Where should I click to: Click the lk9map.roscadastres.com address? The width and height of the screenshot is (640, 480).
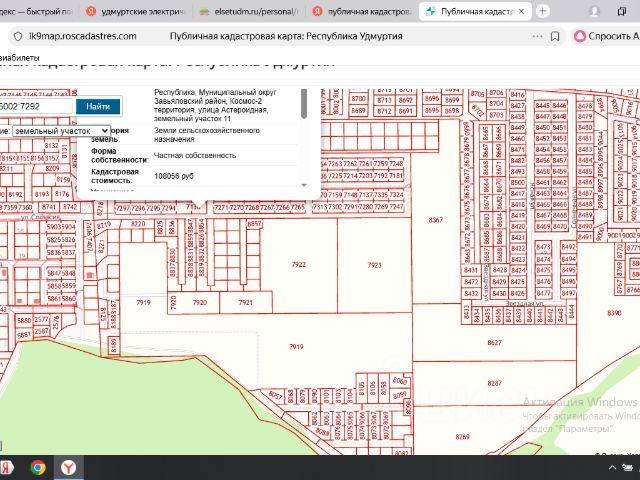click(83, 36)
